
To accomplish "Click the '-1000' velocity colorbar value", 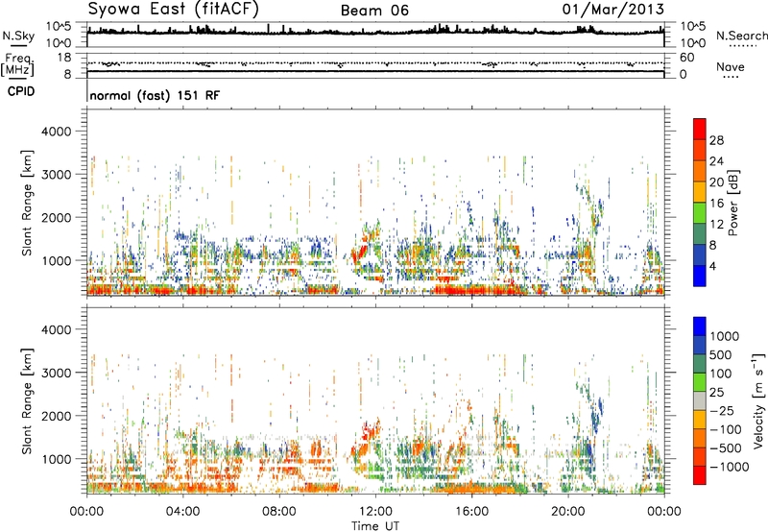I will [730, 467].
